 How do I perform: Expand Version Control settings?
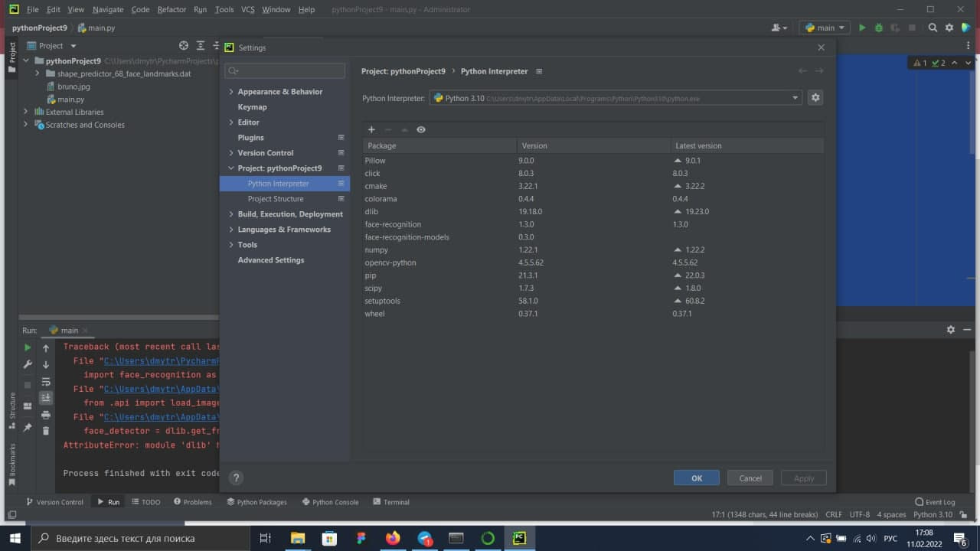[231, 153]
